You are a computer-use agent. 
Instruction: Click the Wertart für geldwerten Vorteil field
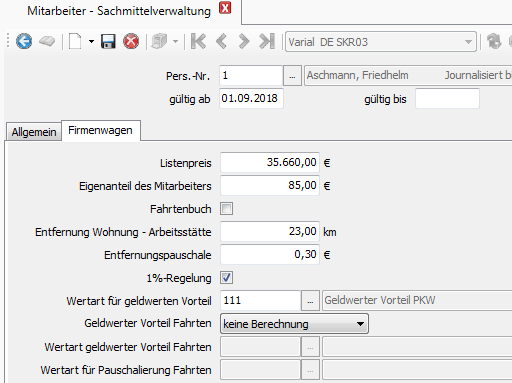click(x=260, y=301)
